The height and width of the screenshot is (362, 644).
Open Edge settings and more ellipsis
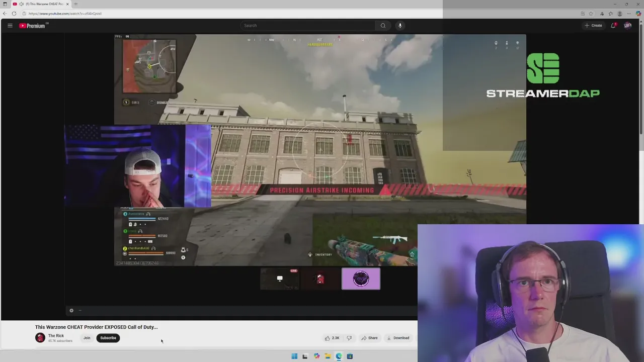pos(629,14)
